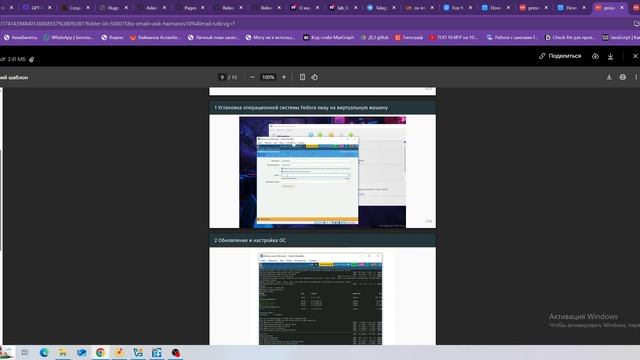This screenshot has height=360, width=640.
Task: Zoom out with the minus icon
Action: [252, 77]
